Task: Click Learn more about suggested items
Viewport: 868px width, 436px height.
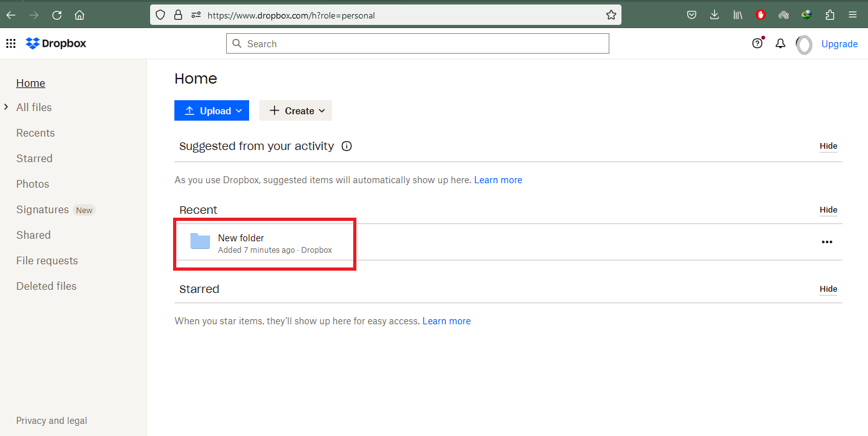Action: [x=498, y=180]
